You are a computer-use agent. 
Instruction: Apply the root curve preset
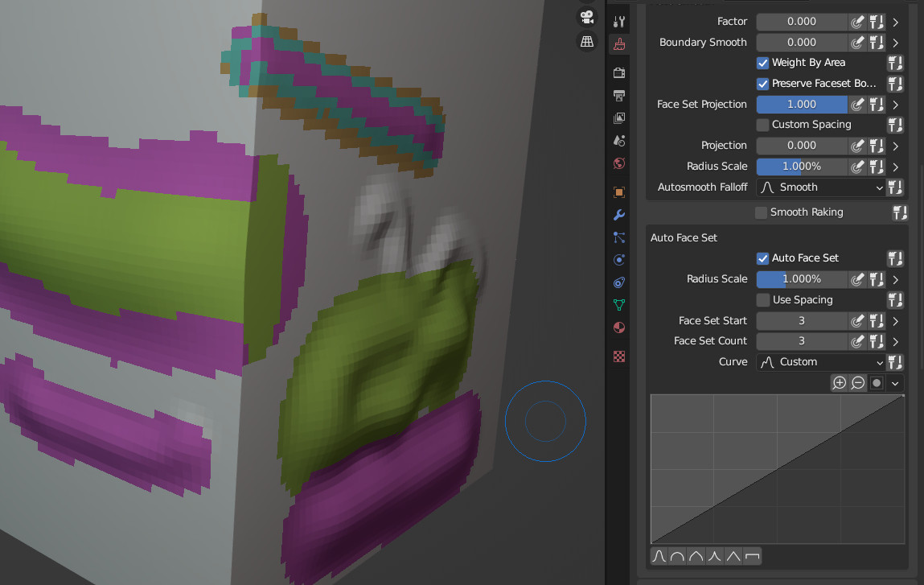[x=696, y=556]
